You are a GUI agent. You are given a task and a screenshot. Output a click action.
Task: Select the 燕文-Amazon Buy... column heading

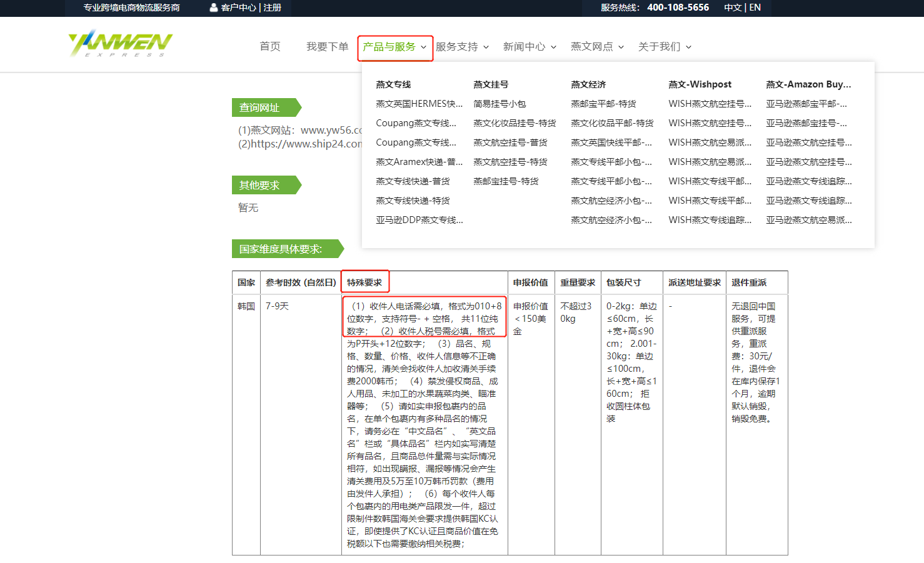point(808,84)
